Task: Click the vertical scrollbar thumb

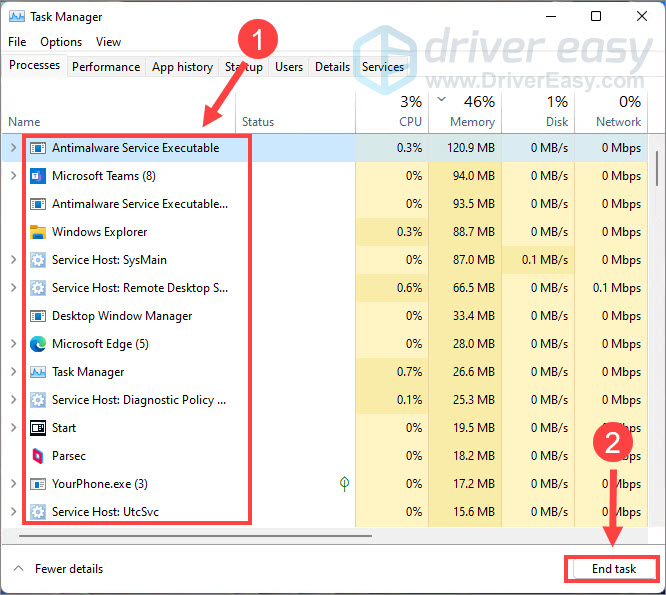Action: (657, 168)
